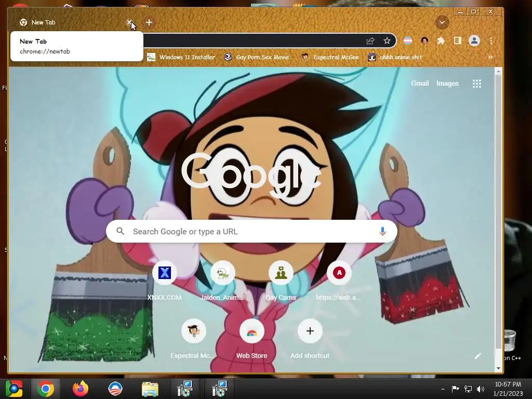Viewport: 532px width, 399px height.
Task: Open the Espectral Mc shortcut tile
Action: pyautogui.click(x=193, y=339)
